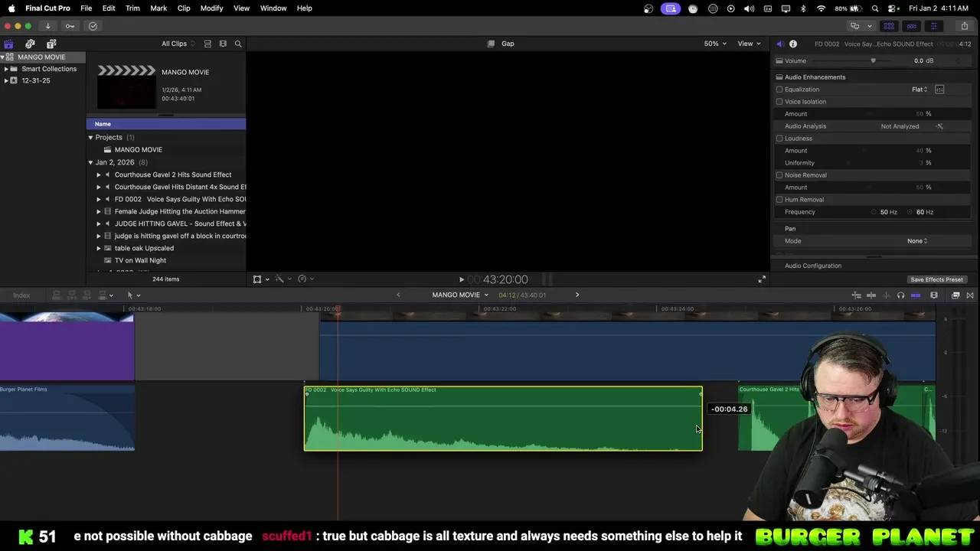Select the 60 Hz frequency radio
The height and width of the screenshot is (551, 980).
(x=910, y=212)
